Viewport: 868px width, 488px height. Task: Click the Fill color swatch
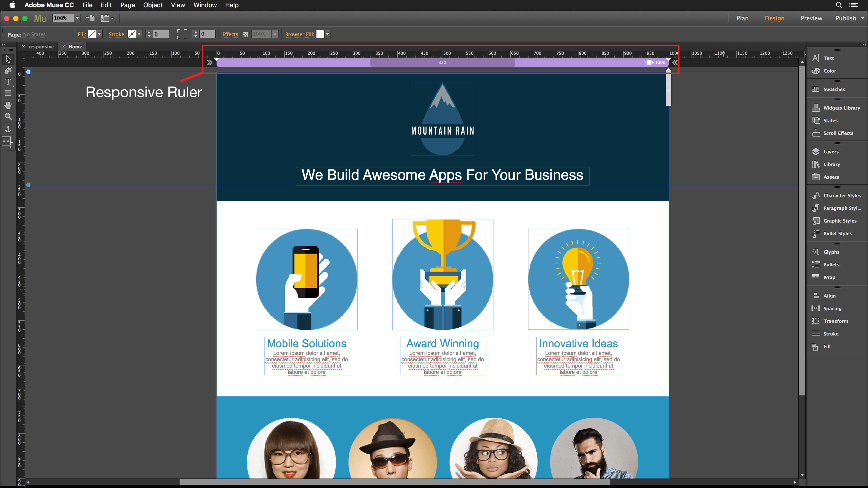92,34
